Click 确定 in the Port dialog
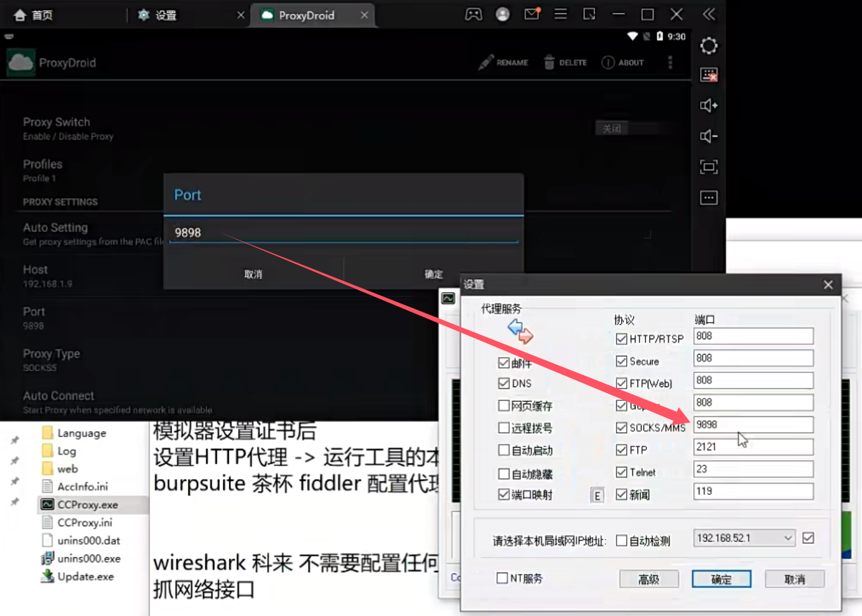 click(434, 274)
